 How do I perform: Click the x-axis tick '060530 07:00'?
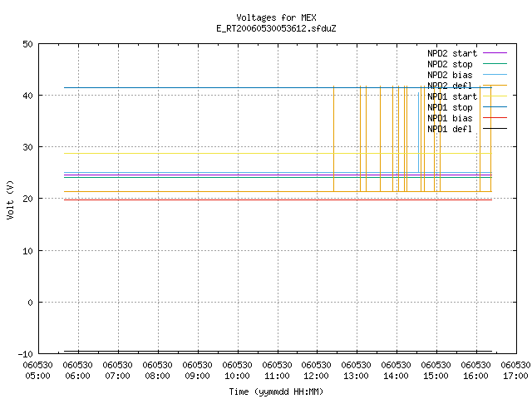[118, 371]
